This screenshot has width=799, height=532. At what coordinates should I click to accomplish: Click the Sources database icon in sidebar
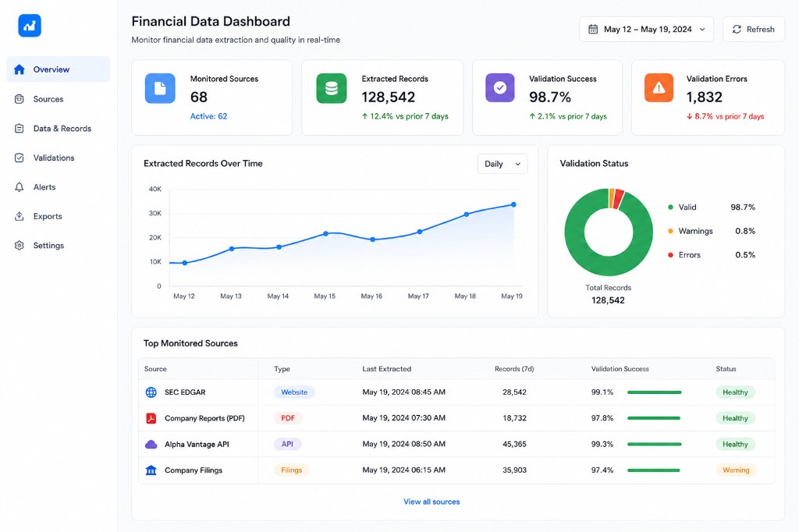(20, 99)
